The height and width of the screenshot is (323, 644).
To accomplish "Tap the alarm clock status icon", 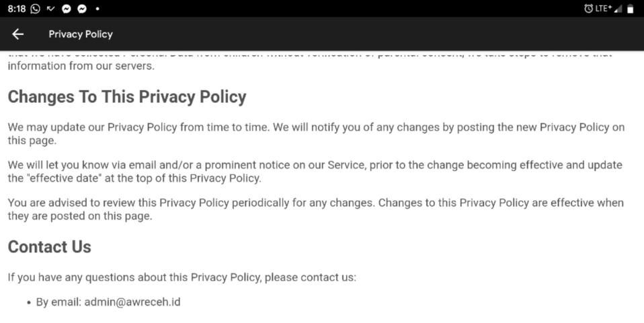I will point(589,9).
